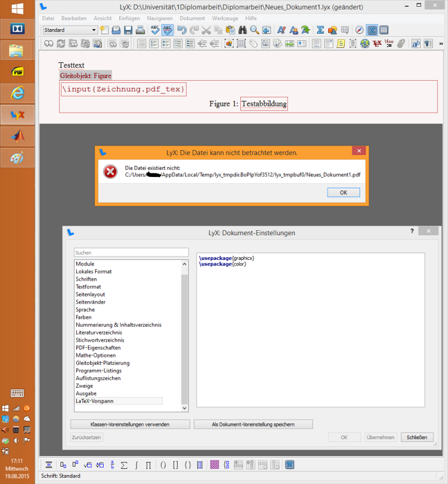Click the navigate back icon
This screenshot has width=448, height=484.
point(267,30)
